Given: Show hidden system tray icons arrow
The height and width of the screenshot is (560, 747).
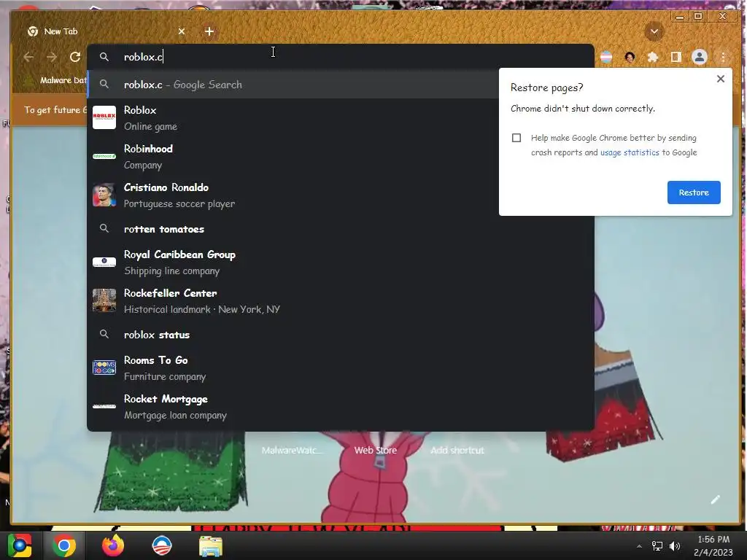Looking at the screenshot, I should [x=639, y=546].
